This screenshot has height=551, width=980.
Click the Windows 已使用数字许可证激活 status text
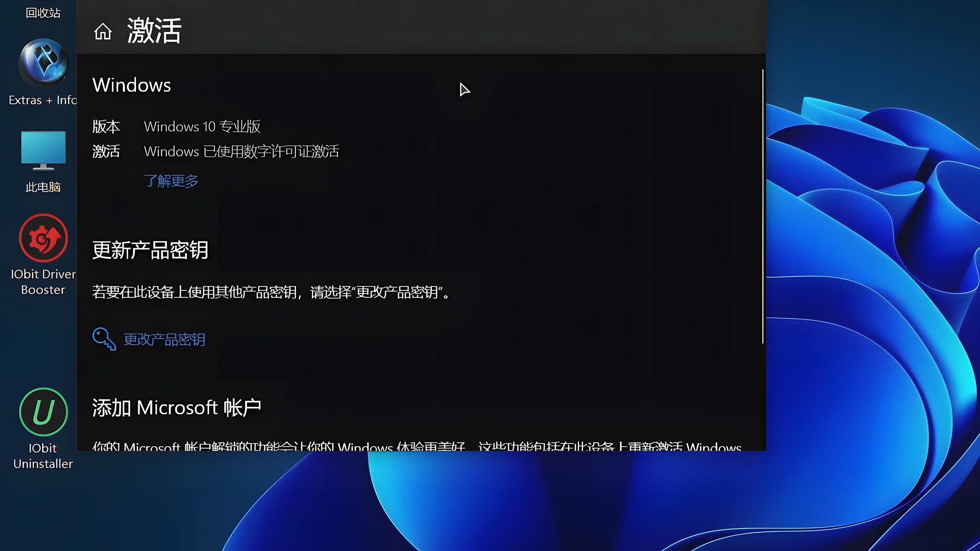pyautogui.click(x=242, y=152)
